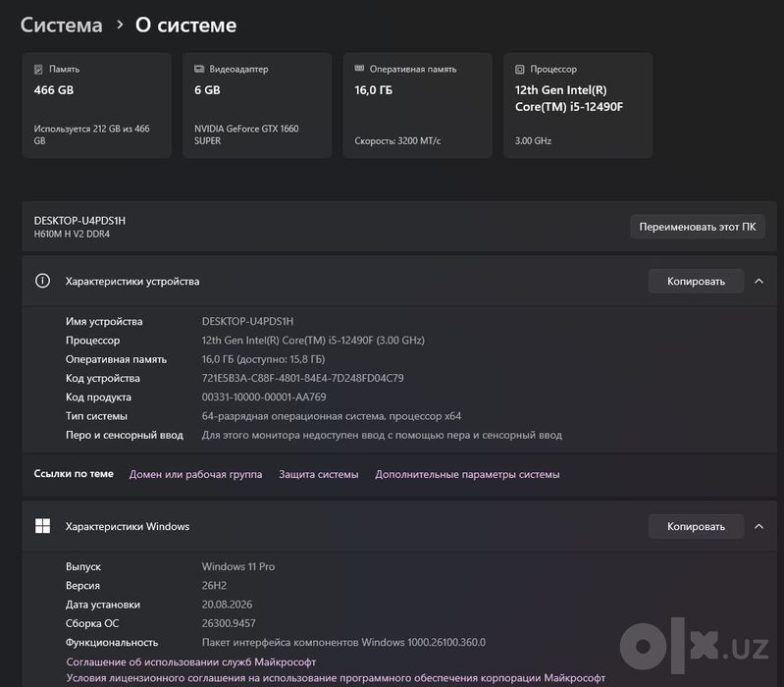The width and height of the screenshot is (784, 687).
Task: Select the Перо и сенсорный ввод value
Action: (382, 435)
